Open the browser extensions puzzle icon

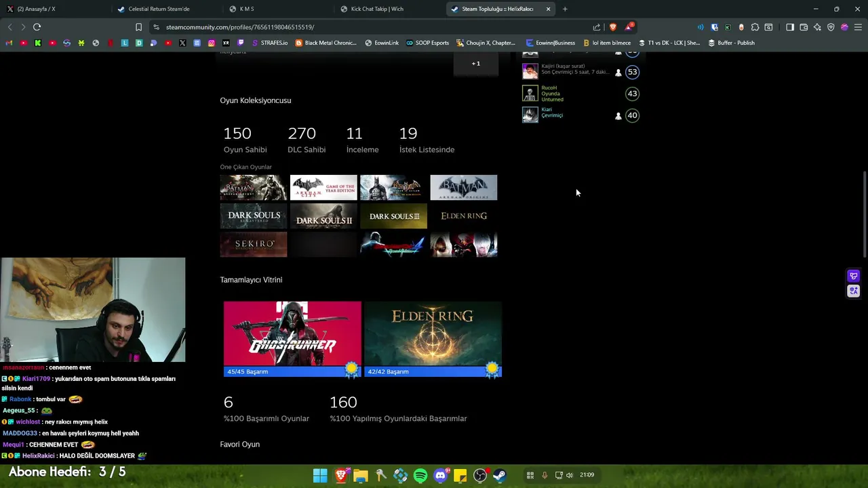755,27
